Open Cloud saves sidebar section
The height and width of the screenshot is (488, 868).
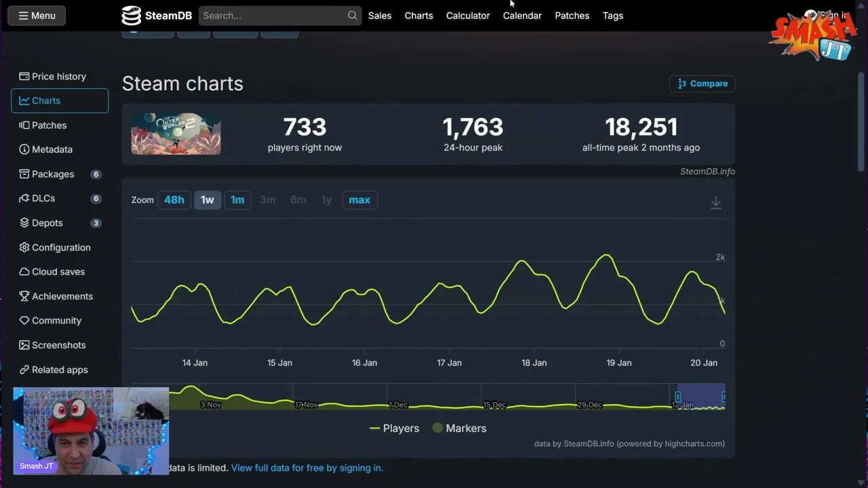(60, 272)
